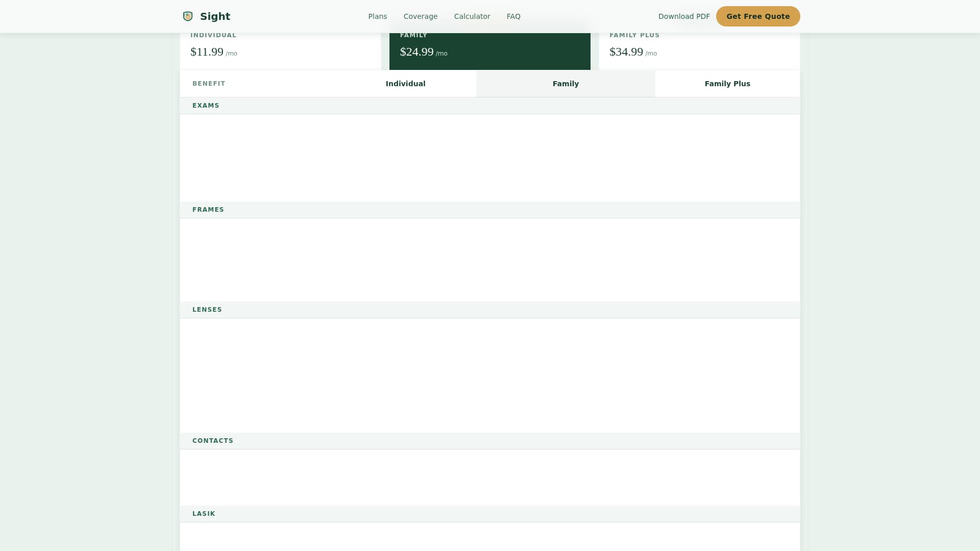This screenshot has height=551, width=980.
Task: Collapse the Lenses benefit section
Action: pyautogui.click(x=207, y=310)
